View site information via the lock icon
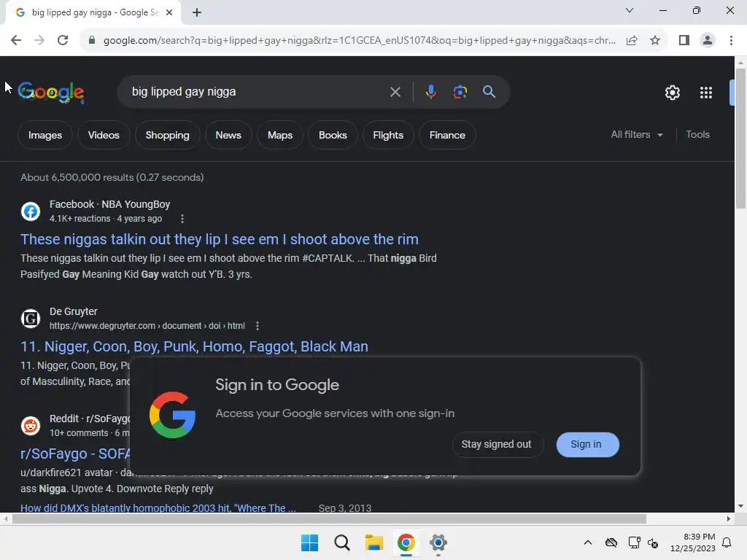The image size is (747, 560). coord(92,41)
